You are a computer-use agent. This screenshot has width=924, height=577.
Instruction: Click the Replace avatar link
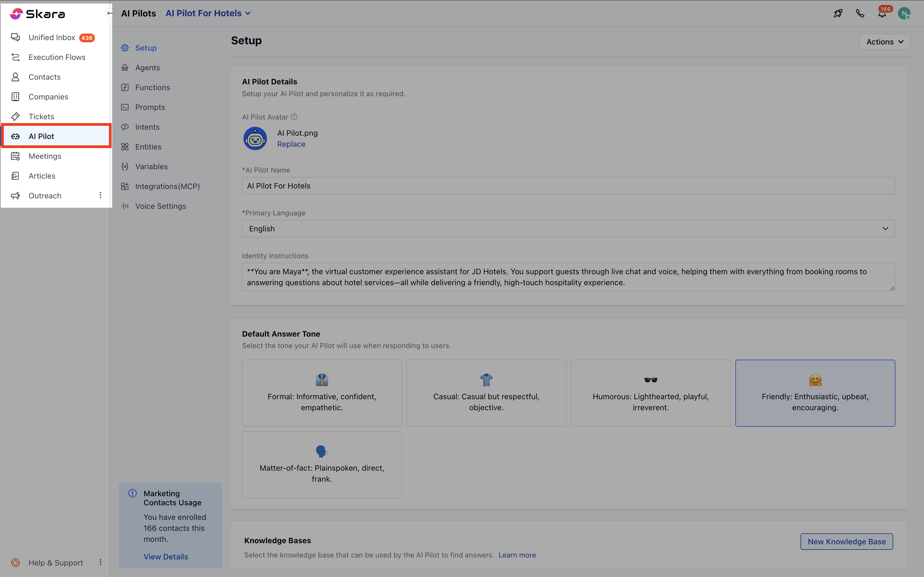pyautogui.click(x=291, y=144)
